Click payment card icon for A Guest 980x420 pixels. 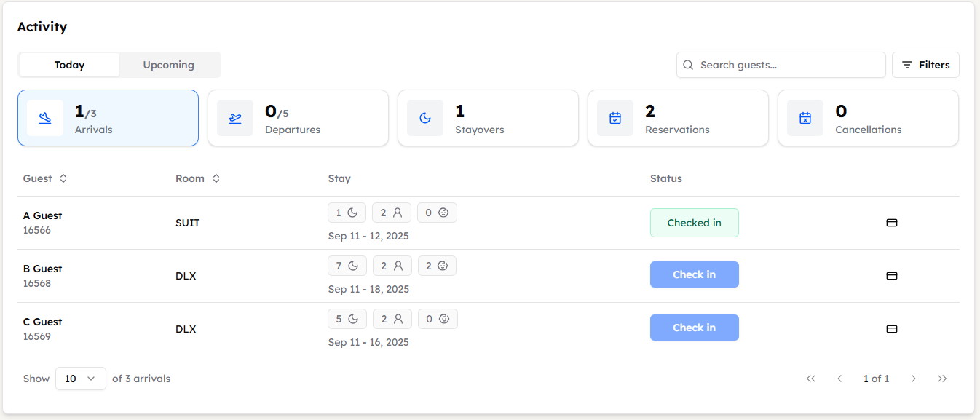click(891, 223)
